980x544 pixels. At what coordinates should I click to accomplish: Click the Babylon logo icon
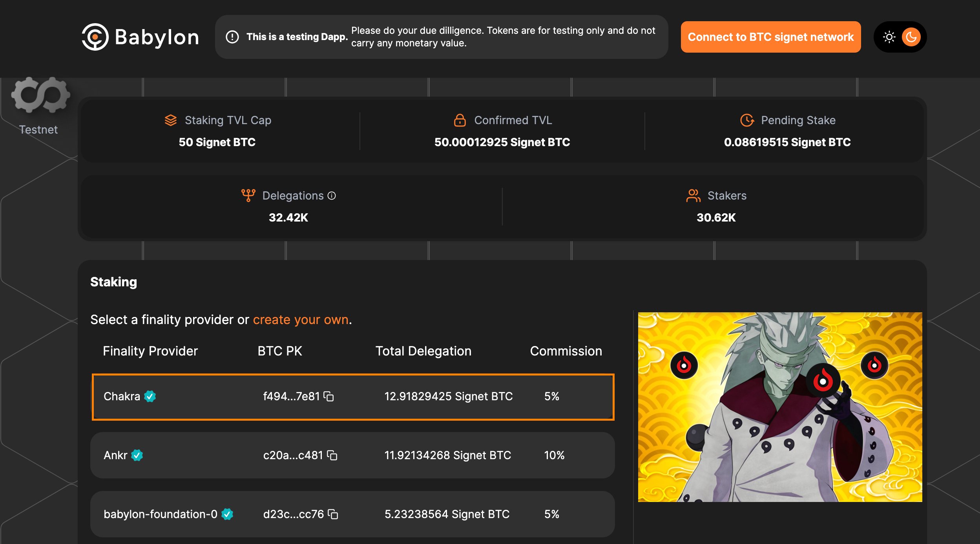click(x=95, y=37)
